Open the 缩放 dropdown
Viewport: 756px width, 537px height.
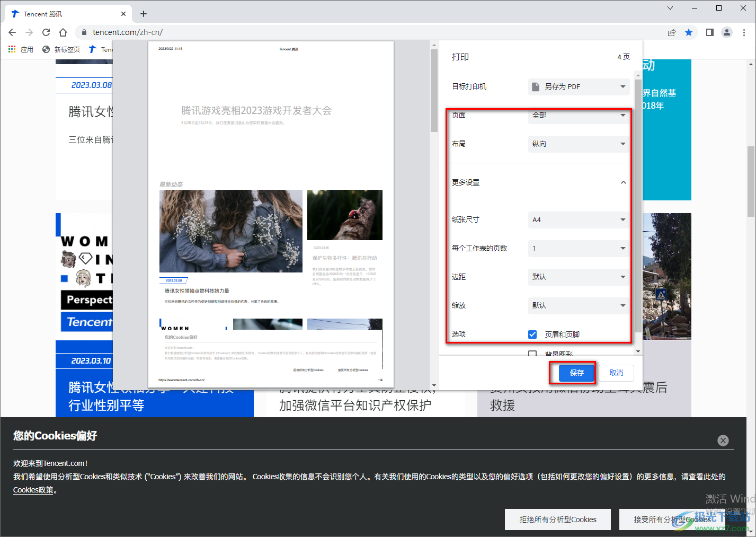579,305
